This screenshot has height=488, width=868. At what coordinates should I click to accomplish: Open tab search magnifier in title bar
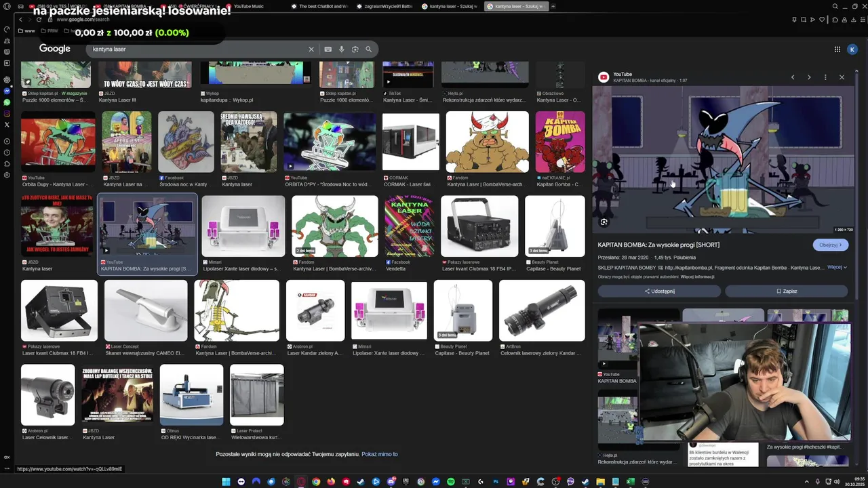835,6
